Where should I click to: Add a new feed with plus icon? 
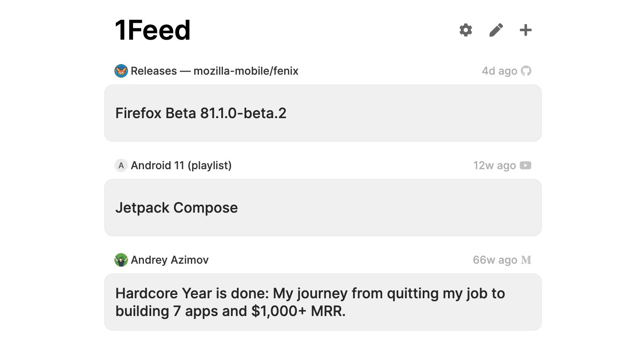[x=525, y=30]
